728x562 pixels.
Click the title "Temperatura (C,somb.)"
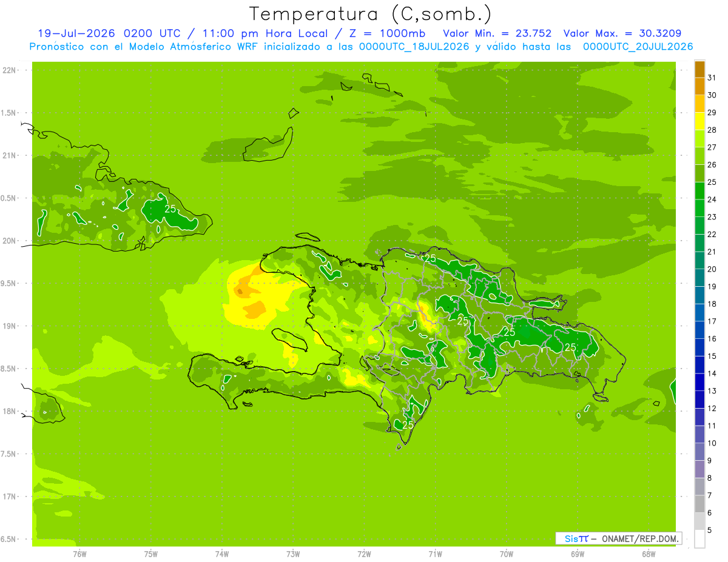(x=371, y=14)
